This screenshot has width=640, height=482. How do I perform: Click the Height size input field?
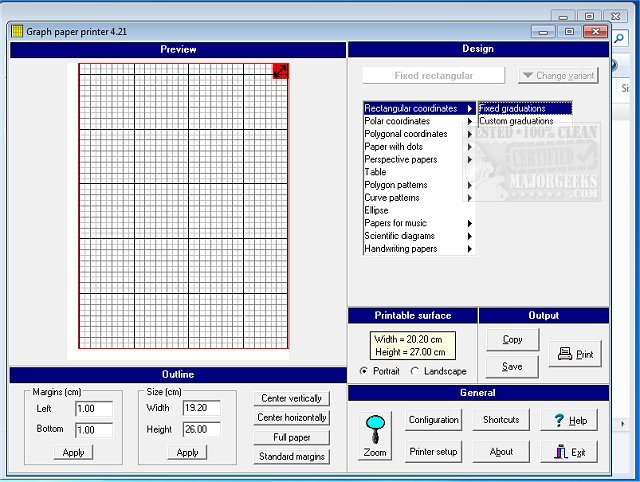point(202,429)
